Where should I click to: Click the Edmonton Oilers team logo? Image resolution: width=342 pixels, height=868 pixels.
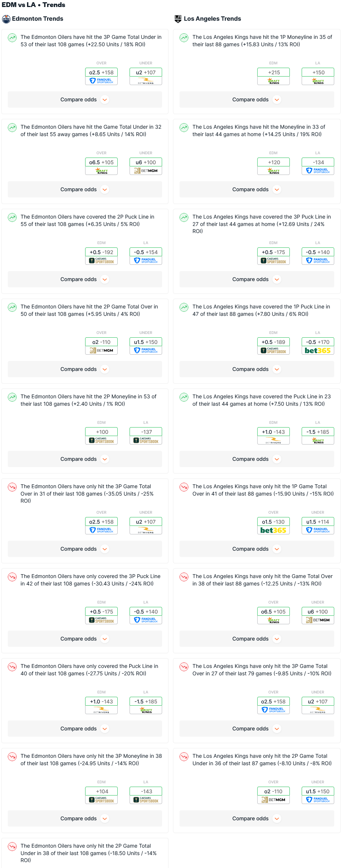coord(6,19)
